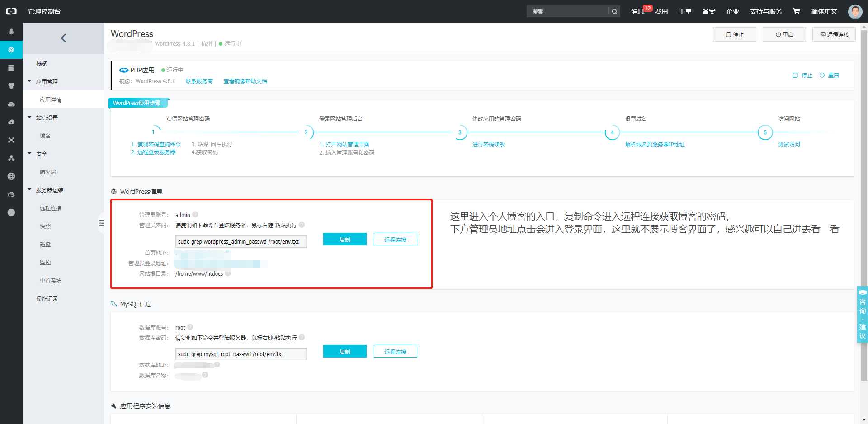Open the 备案 menu
The width and height of the screenshot is (868, 424).
709,11
